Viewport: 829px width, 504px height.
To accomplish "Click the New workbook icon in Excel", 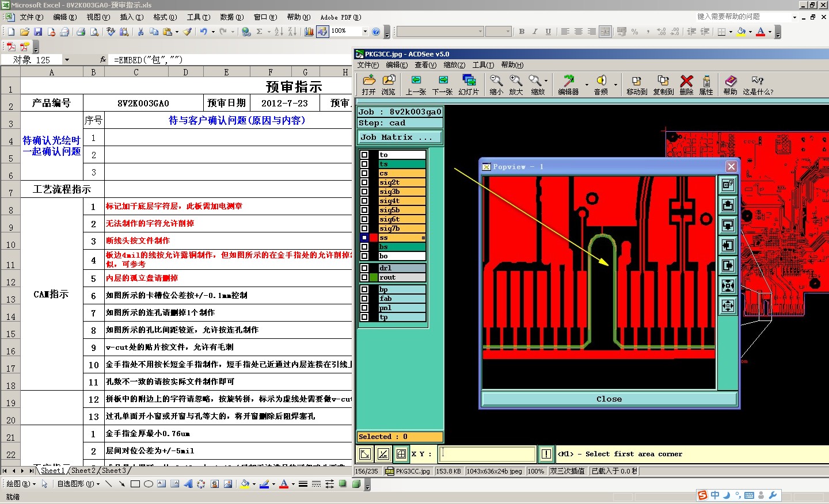I will click(11, 32).
